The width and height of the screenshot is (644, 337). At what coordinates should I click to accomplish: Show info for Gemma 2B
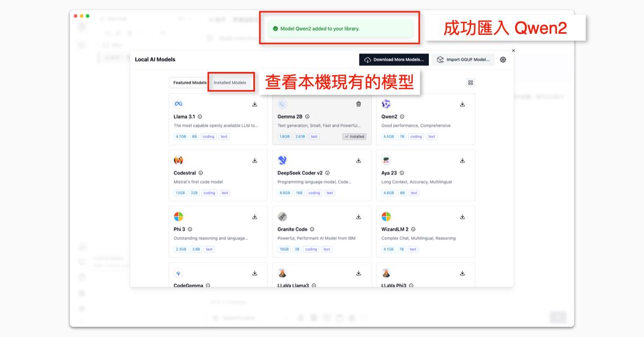pyautogui.click(x=307, y=116)
